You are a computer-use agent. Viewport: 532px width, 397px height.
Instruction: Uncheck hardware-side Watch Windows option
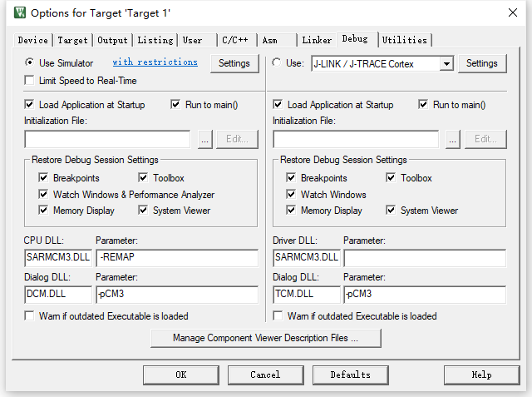291,194
